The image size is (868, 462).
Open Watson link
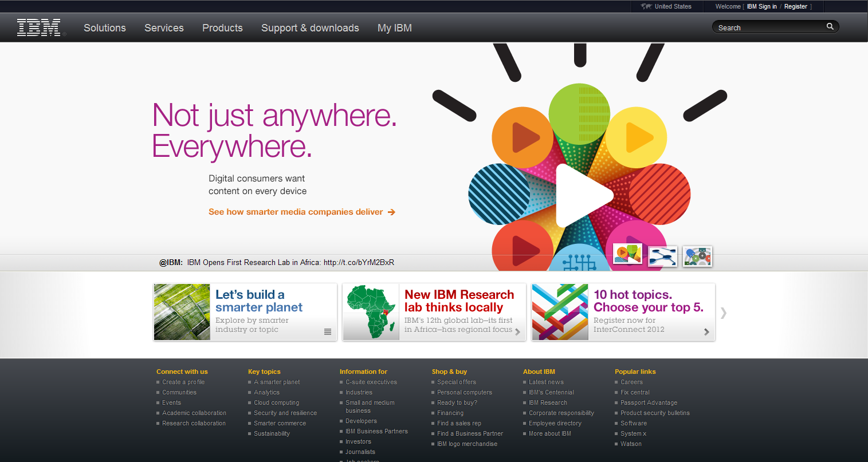(x=631, y=444)
